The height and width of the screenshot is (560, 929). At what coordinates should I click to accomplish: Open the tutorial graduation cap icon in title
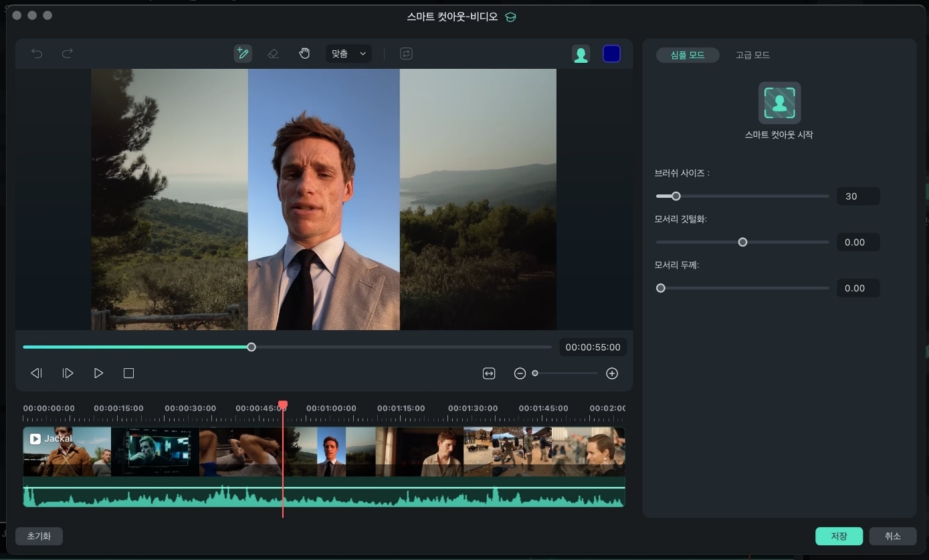[511, 17]
